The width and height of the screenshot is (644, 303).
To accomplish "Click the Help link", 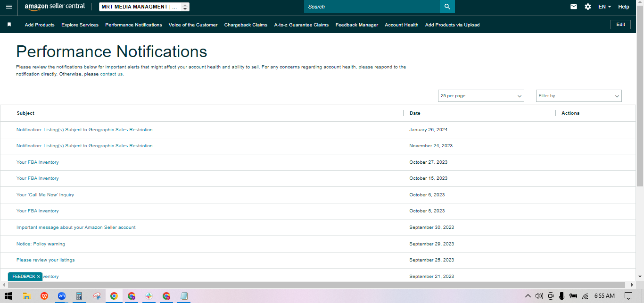I will [x=624, y=7].
